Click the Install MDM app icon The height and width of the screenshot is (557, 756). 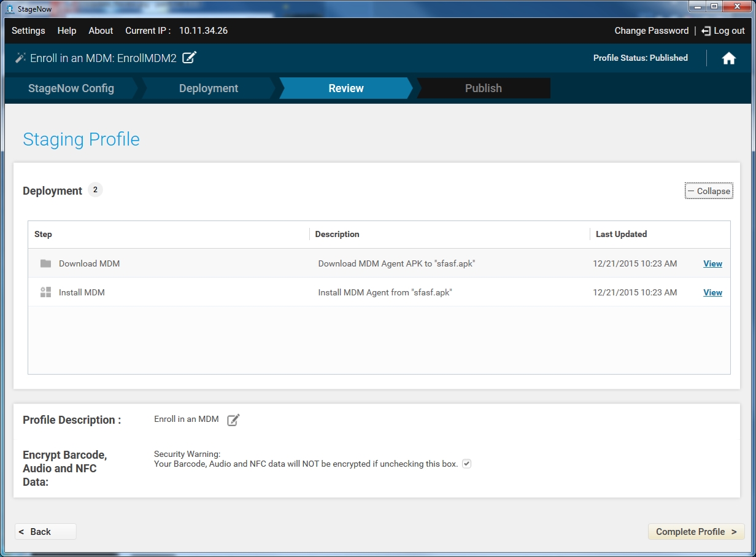click(x=45, y=292)
